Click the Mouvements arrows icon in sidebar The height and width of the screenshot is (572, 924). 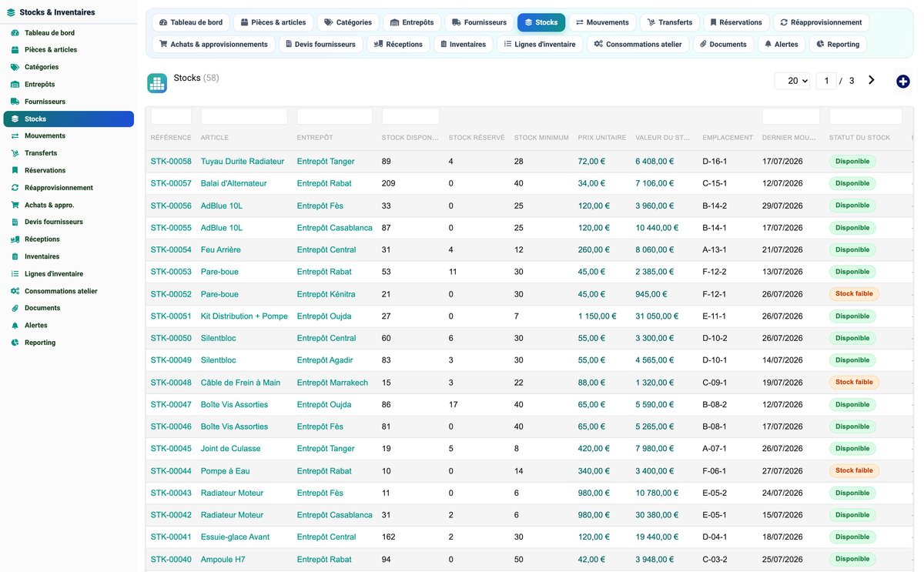pos(15,136)
